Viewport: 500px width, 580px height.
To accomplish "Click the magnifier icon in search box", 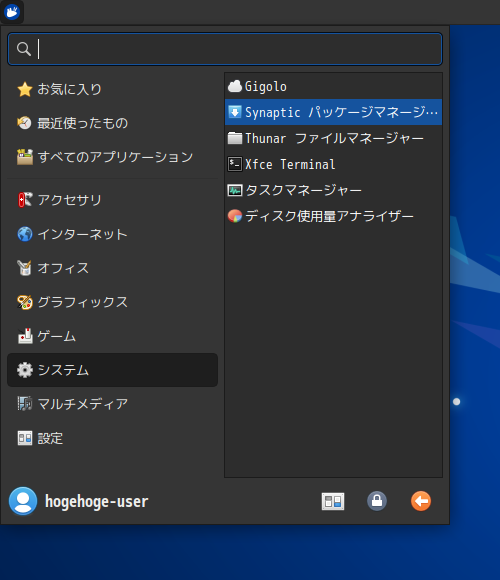I will (24, 49).
